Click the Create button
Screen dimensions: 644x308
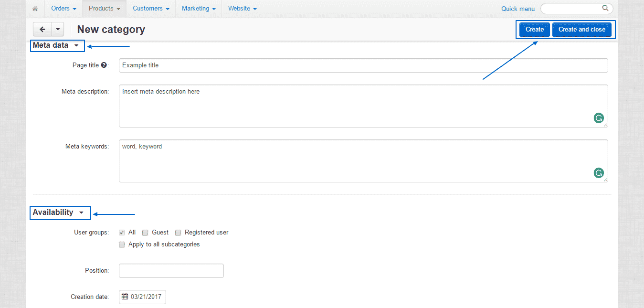click(x=534, y=29)
